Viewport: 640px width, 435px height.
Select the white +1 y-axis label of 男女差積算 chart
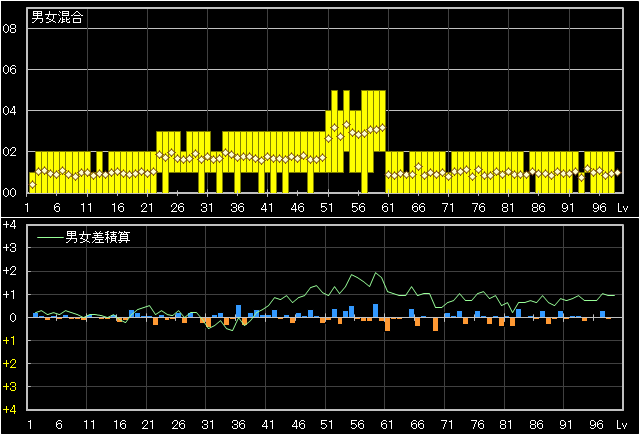9,294
